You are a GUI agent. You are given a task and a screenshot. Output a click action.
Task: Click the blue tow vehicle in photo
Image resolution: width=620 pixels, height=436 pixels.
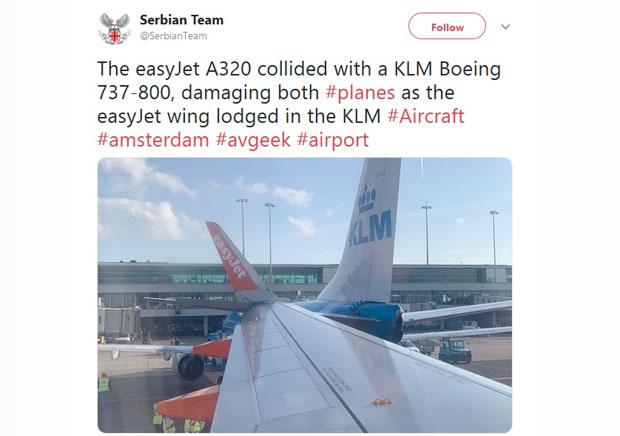coord(455,350)
